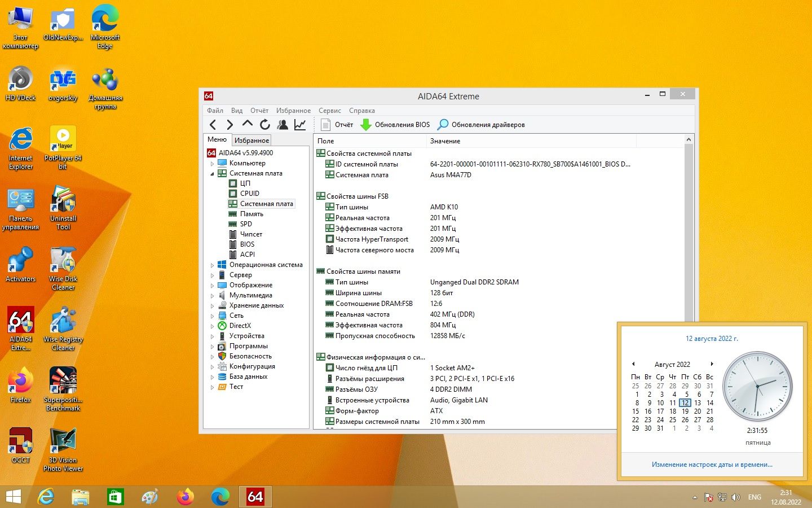The width and height of the screenshot is (812, 508).
Task: Click the Отчёт report toolbar button
Action: coord(337,125)
